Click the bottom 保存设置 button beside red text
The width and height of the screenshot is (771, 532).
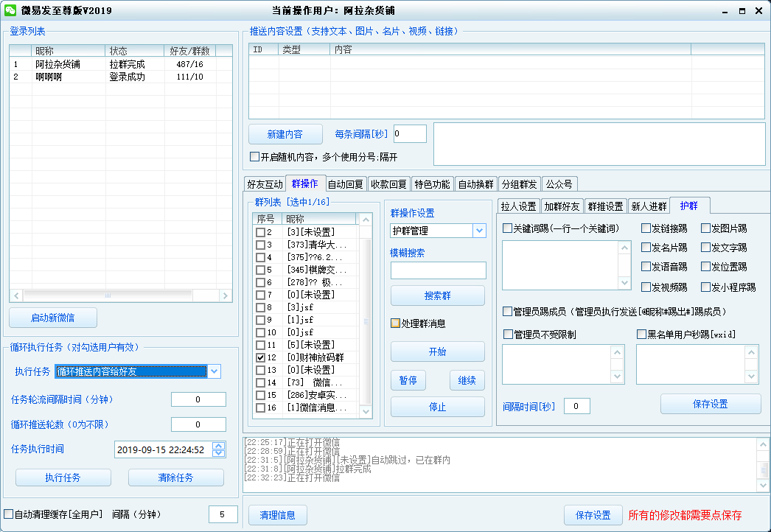click(x=593, y=515)
